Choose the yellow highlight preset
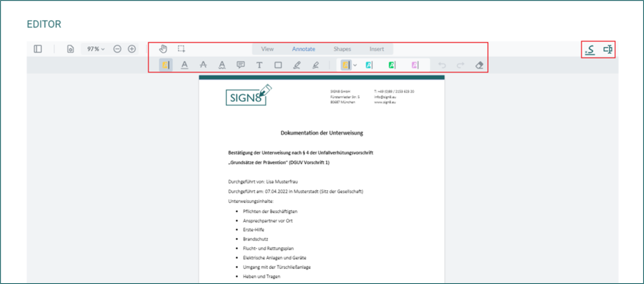 [345, 65]
